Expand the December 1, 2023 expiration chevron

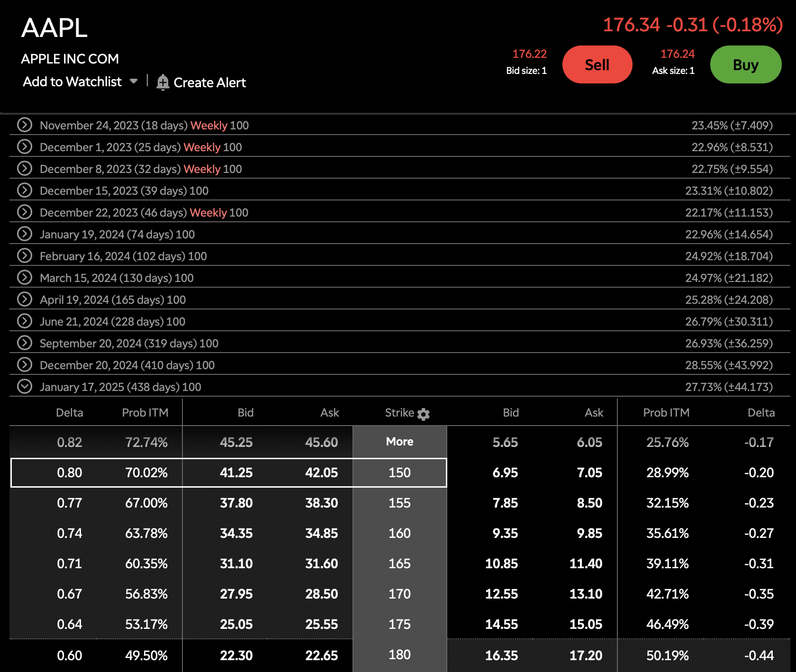[25, 146]
